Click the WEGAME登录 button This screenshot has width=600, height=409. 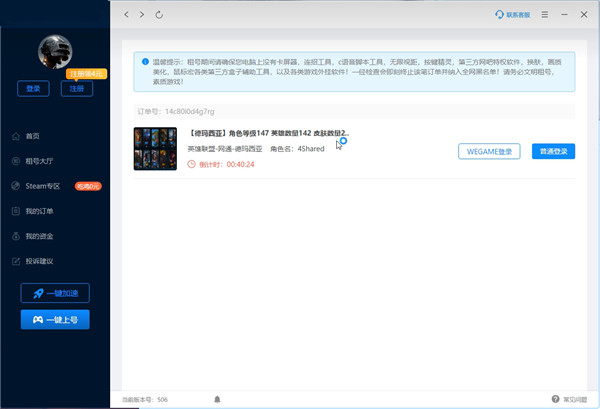click(x=489, y=152)
